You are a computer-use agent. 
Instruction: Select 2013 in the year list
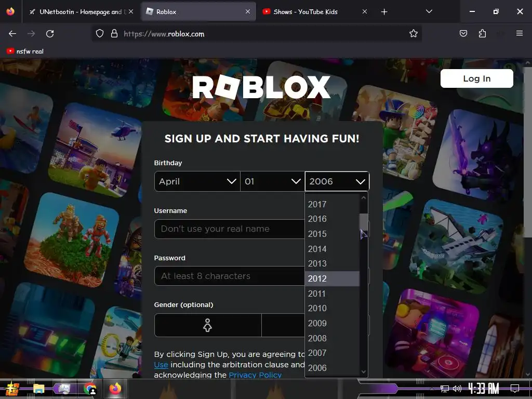tap(332, 263)
